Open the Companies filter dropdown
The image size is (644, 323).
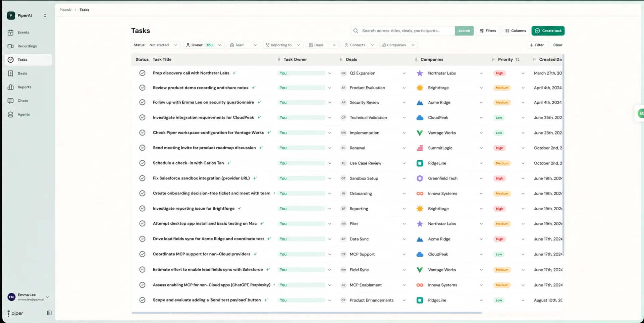[398, 45]
